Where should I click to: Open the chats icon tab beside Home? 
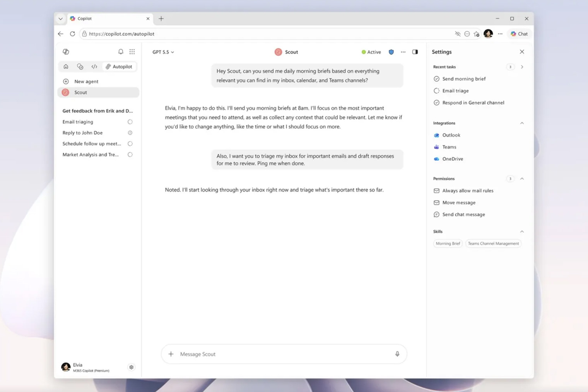click(80, 66)
